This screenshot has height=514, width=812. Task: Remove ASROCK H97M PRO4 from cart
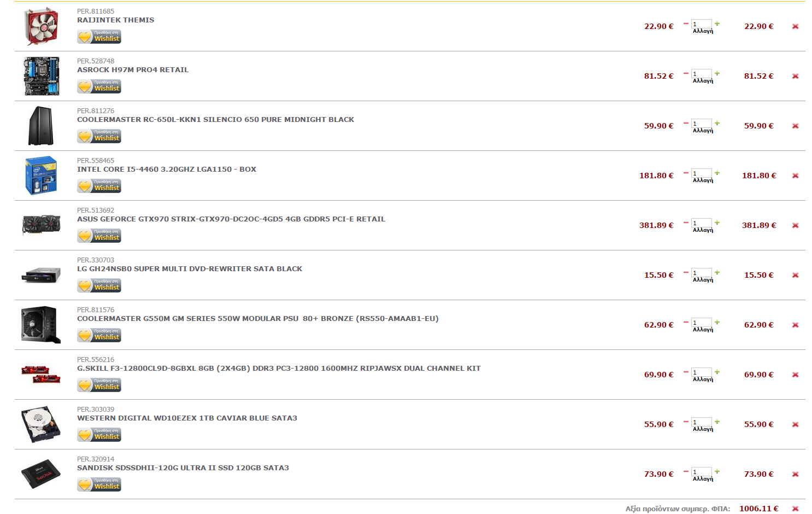[795, 76]
